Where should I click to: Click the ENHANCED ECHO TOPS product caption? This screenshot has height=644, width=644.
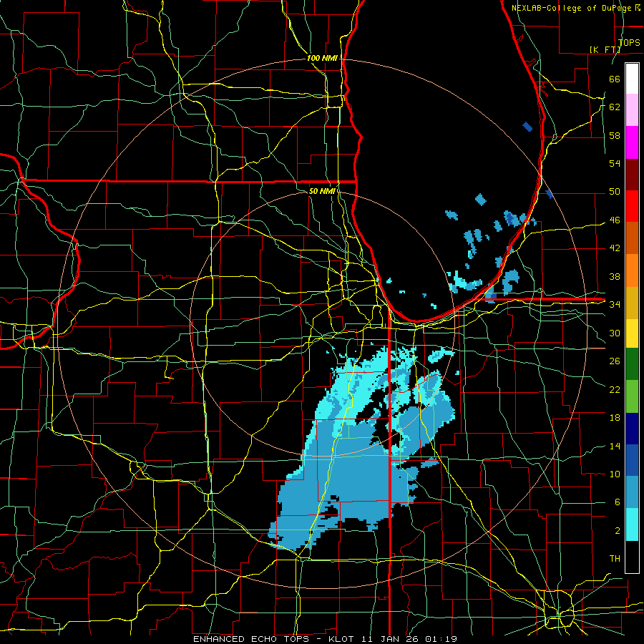click(251, 639)
